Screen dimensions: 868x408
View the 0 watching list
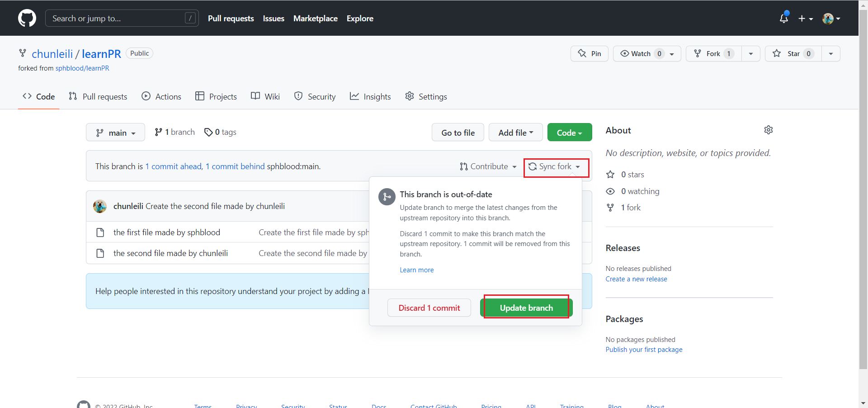pyautogui.click(x=632, y=191)
